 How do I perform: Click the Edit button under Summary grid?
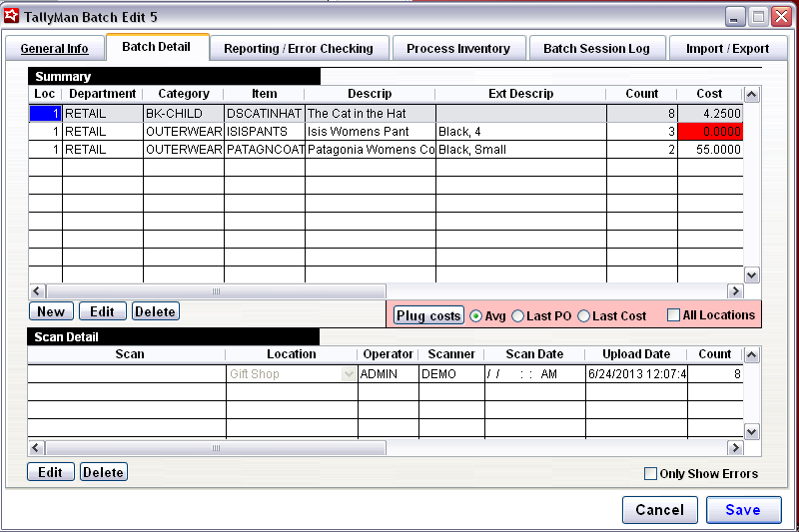(x=102, y=311)
